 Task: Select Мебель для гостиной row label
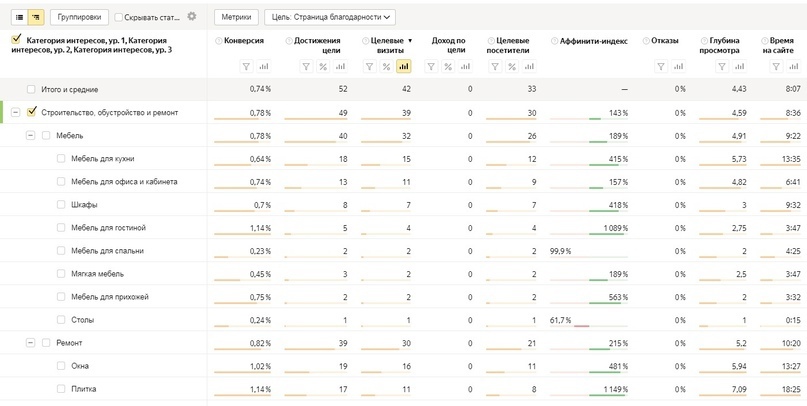point(108,227)
